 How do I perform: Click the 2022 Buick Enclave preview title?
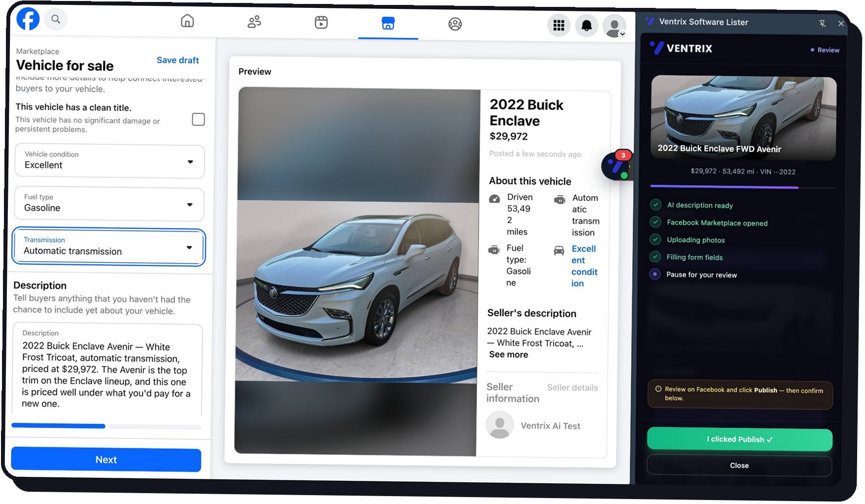pyautogui.click(x=526, y=112)
